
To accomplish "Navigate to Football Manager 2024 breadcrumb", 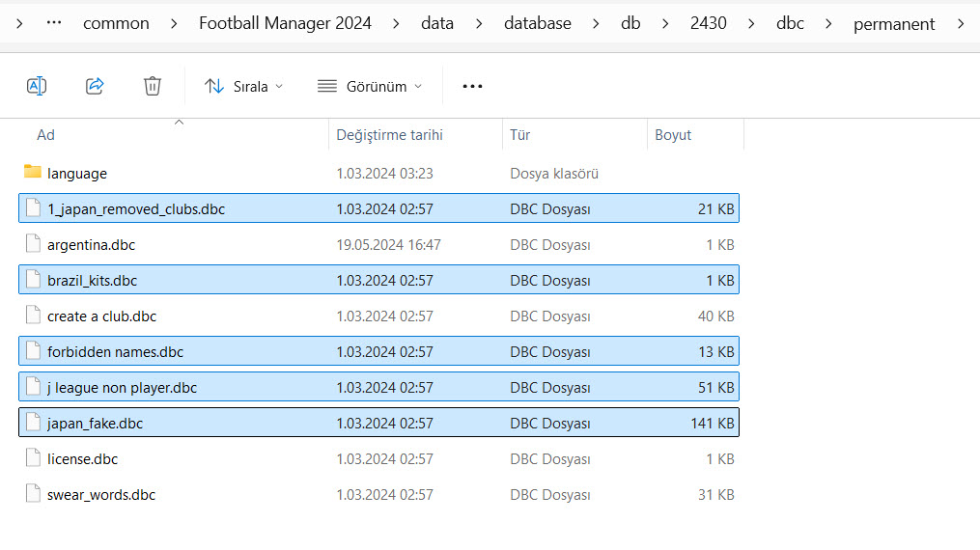I will (285, 23).
